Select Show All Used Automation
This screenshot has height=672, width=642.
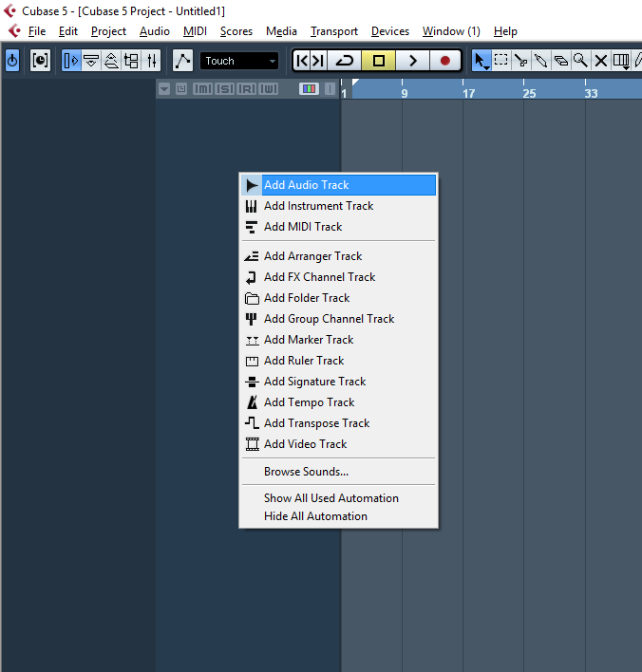[338, 498]
